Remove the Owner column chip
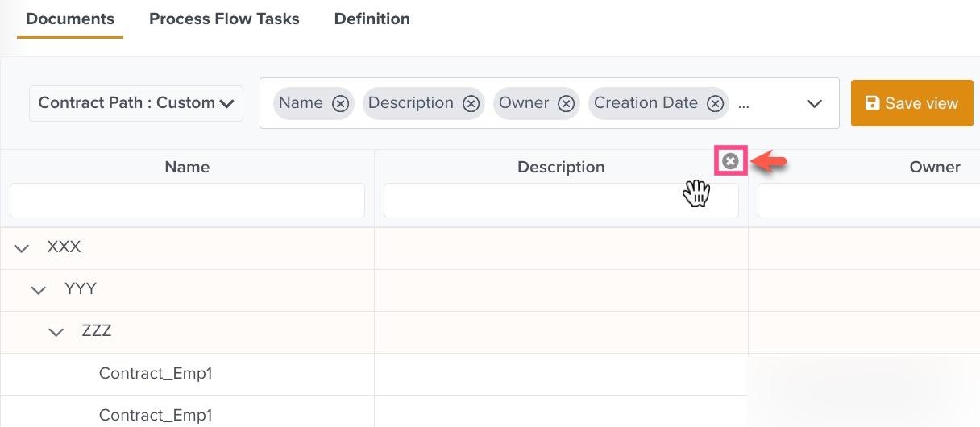Image resolution: width=980 pixels, height=427 pixels. (567, 103)
